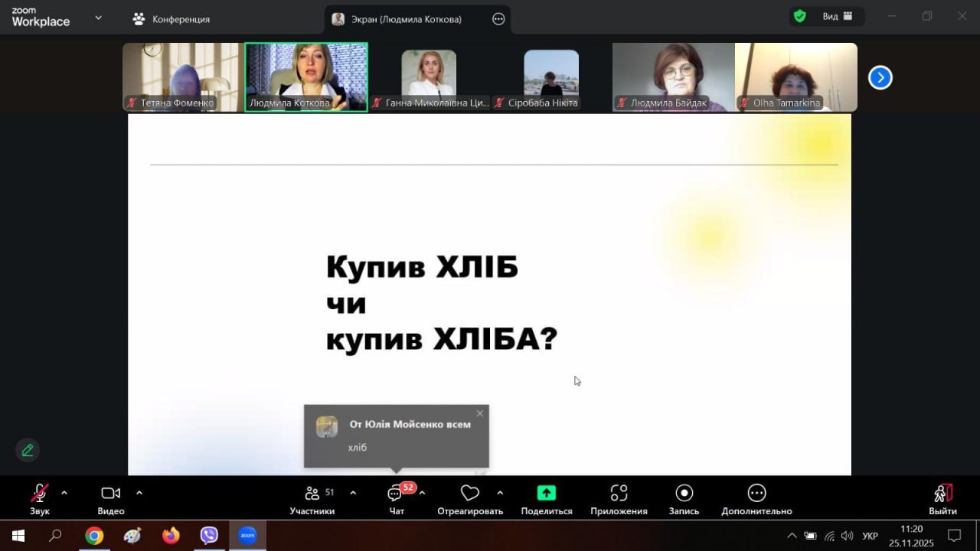This screenshot has width=980, height=551.
Task: Start recording with the Record button
Action: (684, 493)
